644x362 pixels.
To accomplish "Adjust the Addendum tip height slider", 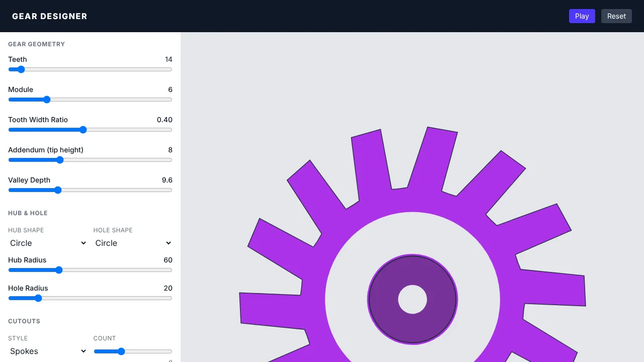I will click(x=90, y=160).
